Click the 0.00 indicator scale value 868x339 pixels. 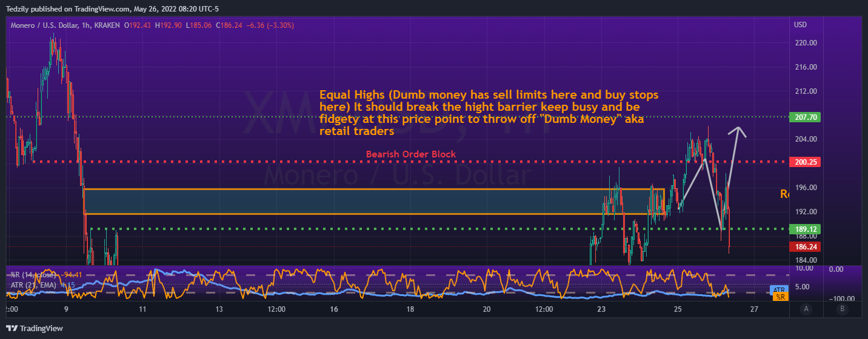pos(836,269)
